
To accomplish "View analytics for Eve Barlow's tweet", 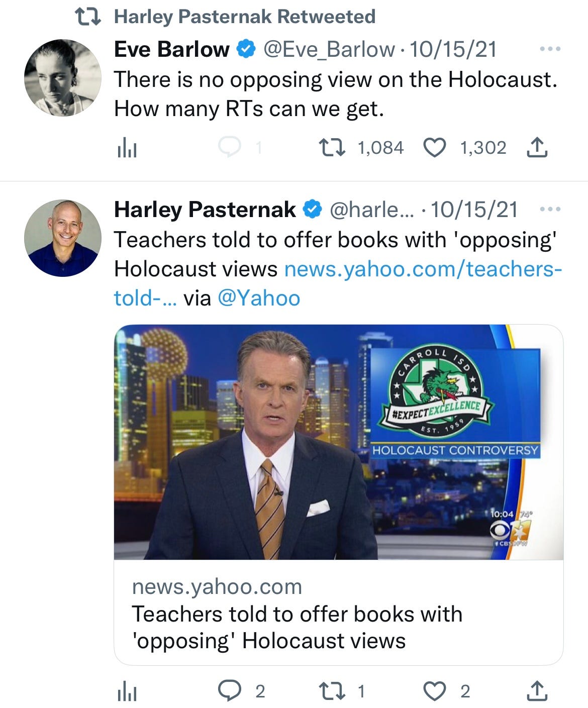I will [x=127, y=148].
